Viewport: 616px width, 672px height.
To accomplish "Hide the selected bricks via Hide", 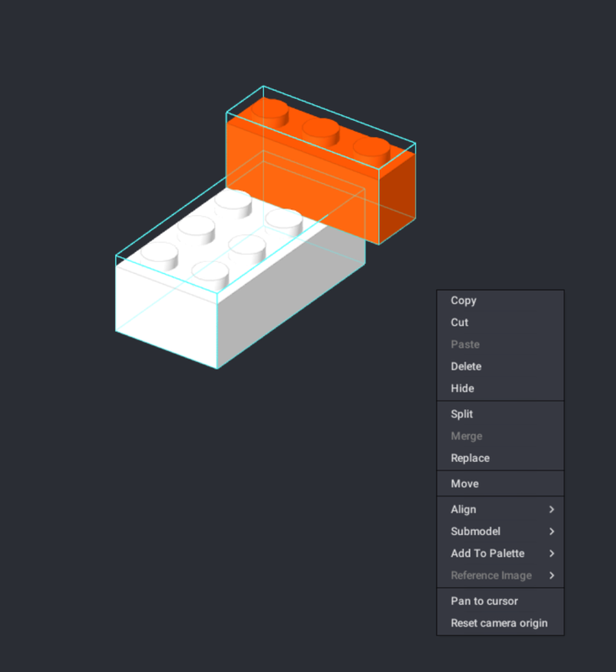I will [500, 388].
